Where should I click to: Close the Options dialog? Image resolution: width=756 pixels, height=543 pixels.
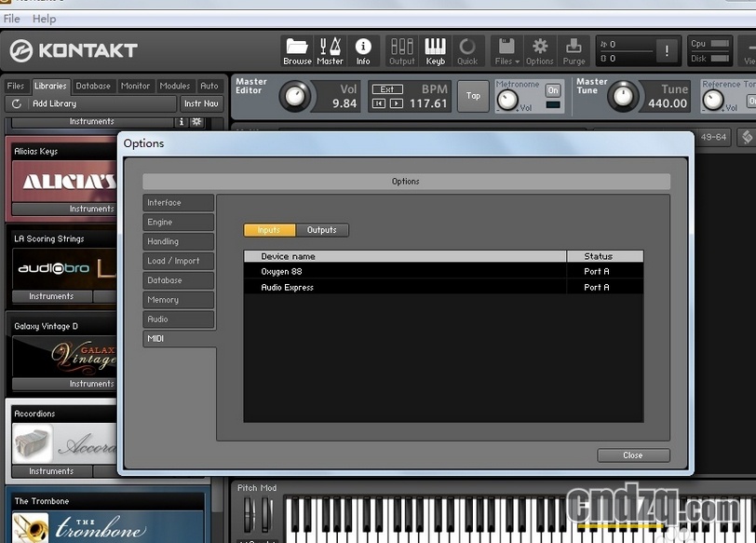pyautogui.click(x=633, y=455)
